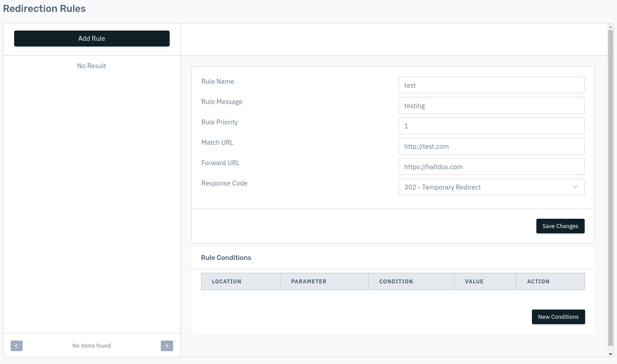This screenshot has width=617, height=364.
Task: Click the Response Code label
Action: pos(224,183)
